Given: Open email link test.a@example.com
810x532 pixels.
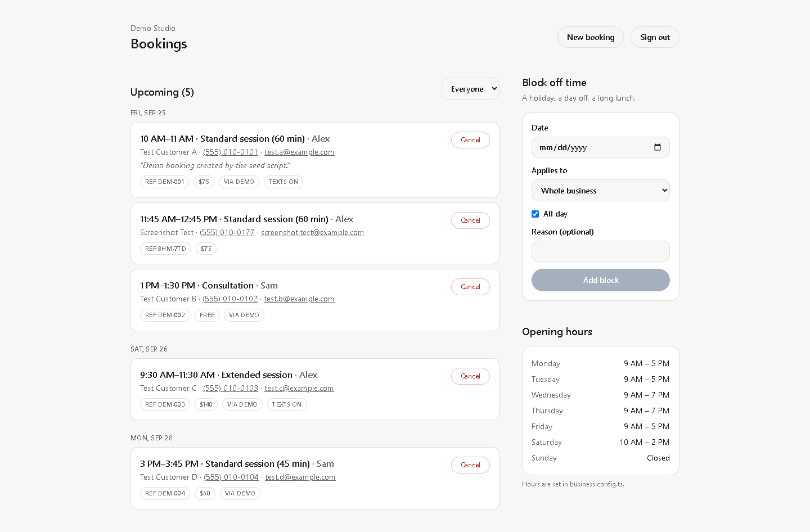Looking at the screenshot, I should [x=299, y=152].
